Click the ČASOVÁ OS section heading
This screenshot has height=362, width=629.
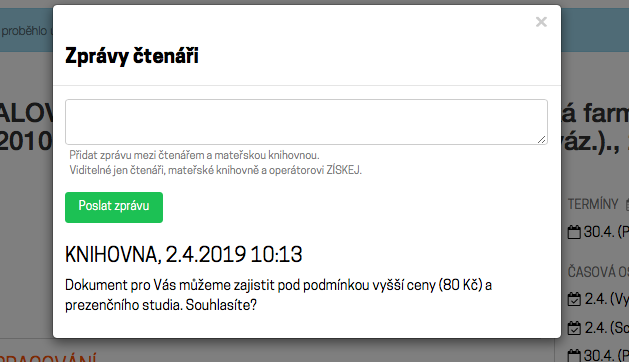coord(598,272)
